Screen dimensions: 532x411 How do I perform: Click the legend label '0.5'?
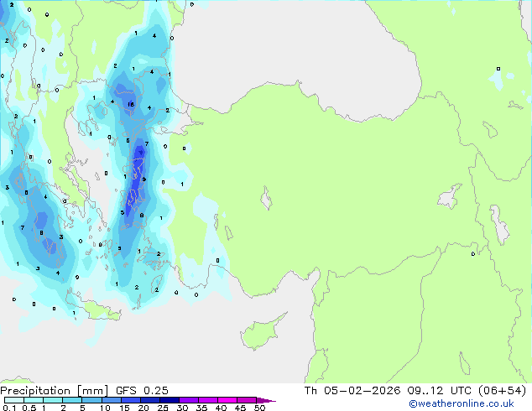pyautogui.click(x=29, y=408)
